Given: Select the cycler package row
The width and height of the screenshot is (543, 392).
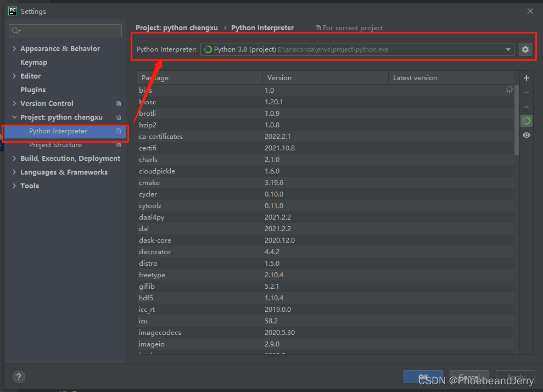Looking at the screenshot, I should click(326, 194).
